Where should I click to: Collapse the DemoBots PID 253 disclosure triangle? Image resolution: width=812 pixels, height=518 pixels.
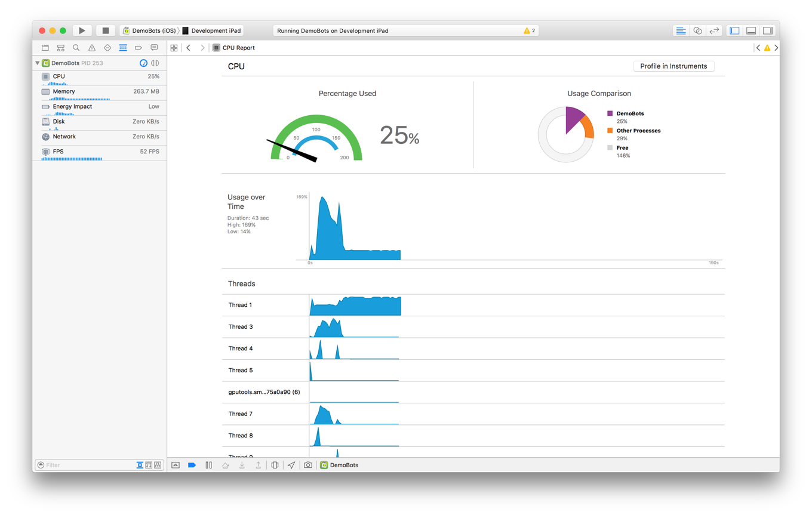coord(37,63)
